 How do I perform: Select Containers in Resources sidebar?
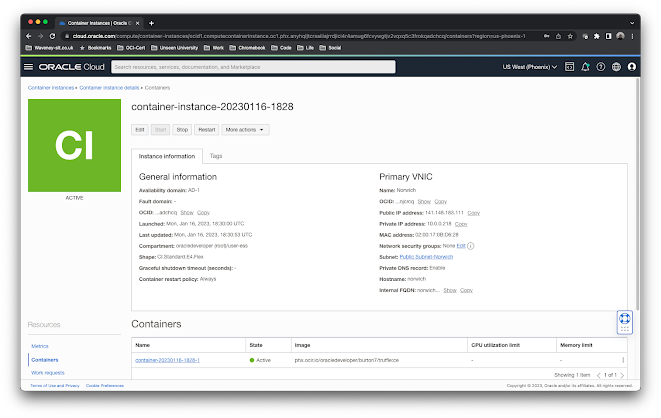coord(45,360)
